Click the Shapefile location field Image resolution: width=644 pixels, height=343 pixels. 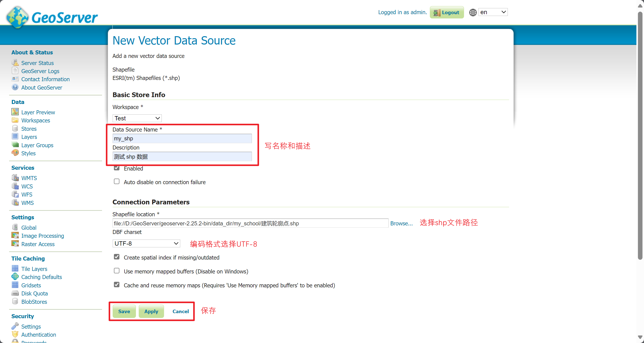point(250,223)
